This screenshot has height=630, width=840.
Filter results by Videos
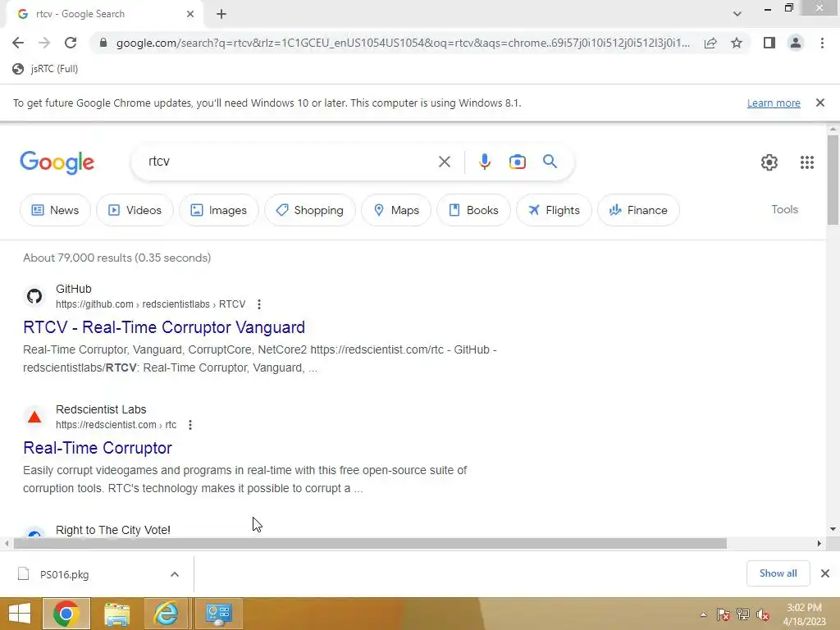coord(135,210)
